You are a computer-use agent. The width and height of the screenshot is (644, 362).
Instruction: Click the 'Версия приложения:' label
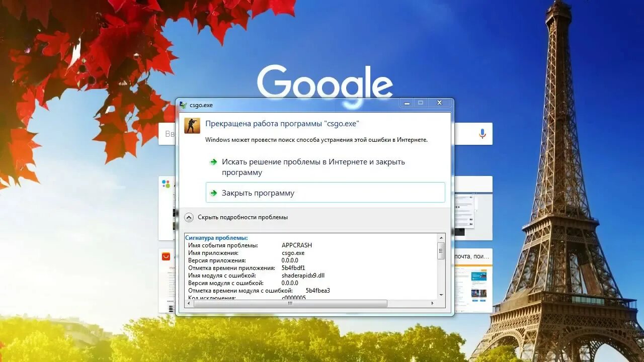(x=217, y=260)
